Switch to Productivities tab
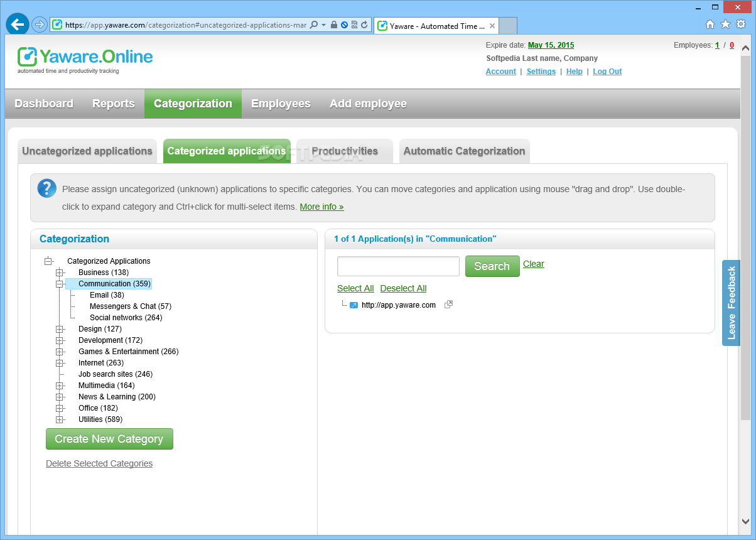This screenshot has height=540, width=756. click(x=345, y=151)
